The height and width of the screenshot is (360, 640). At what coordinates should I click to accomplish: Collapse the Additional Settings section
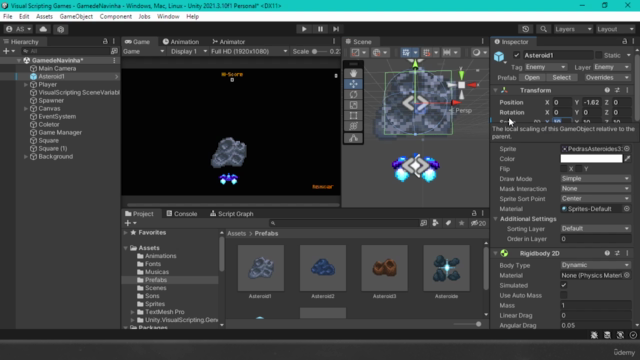tap(496, 219)
